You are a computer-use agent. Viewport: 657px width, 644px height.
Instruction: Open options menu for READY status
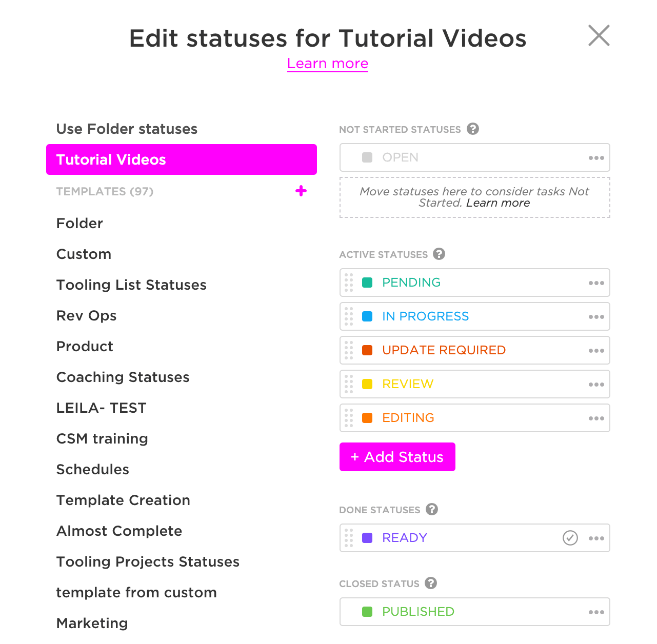coord(596,538)
